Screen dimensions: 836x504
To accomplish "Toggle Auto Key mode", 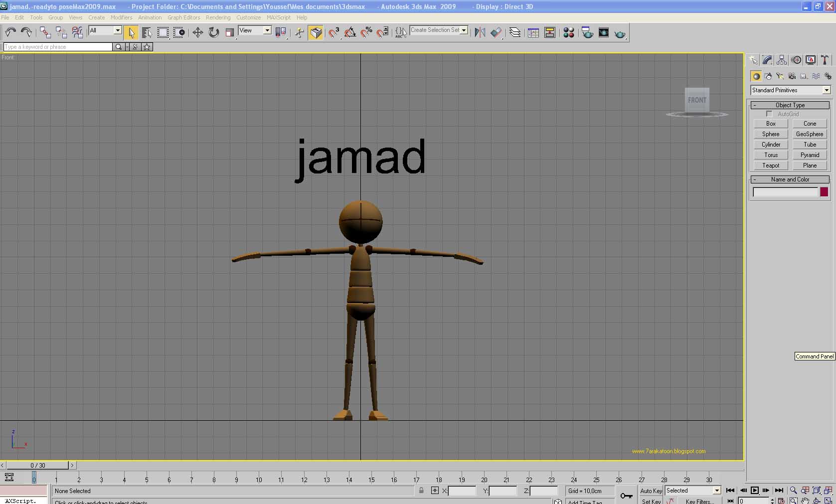I will (x=651, y=491).
